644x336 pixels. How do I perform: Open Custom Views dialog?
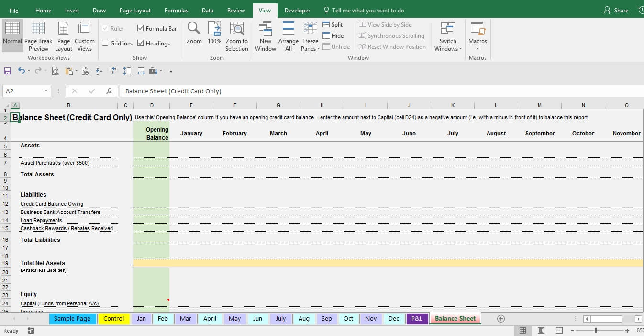click(85, 36)
